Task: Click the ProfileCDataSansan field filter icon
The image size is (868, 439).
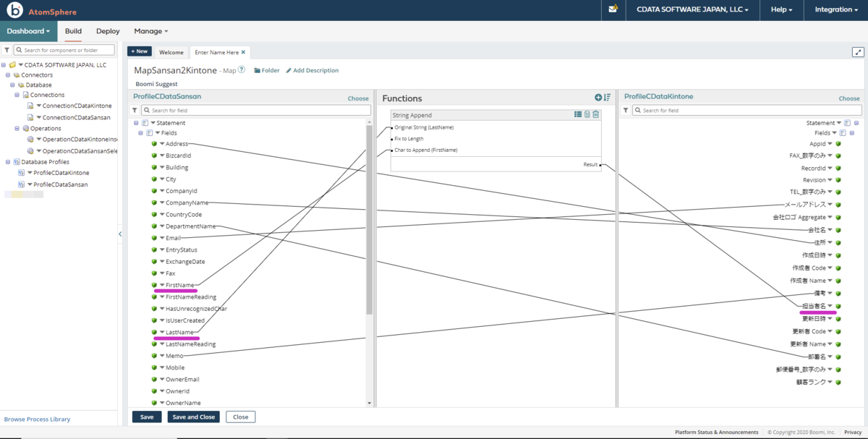Action: [135, 110]
